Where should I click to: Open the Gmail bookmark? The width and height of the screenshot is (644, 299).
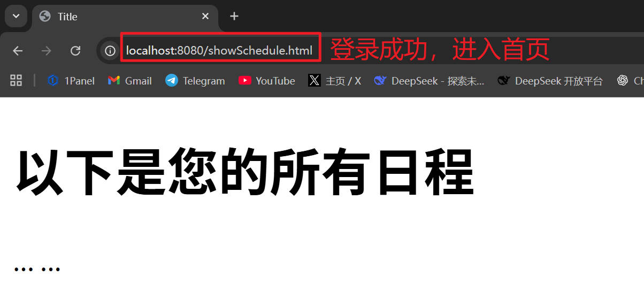[129, 81]
